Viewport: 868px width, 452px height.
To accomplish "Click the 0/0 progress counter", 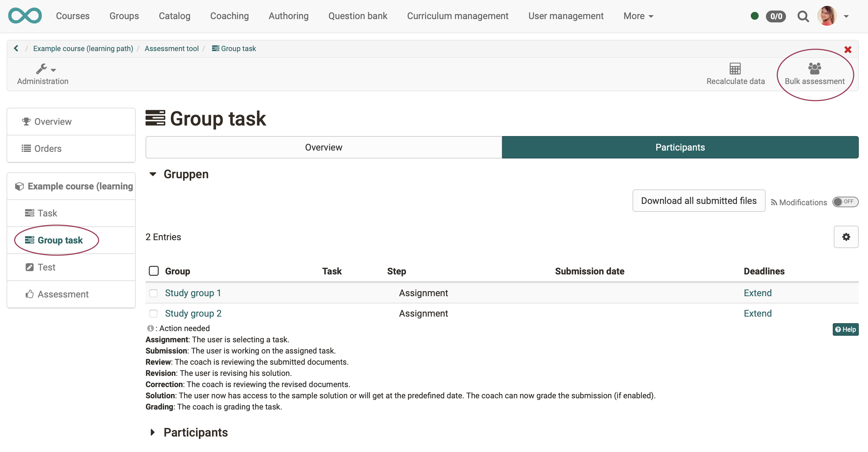I will (776, 16).
